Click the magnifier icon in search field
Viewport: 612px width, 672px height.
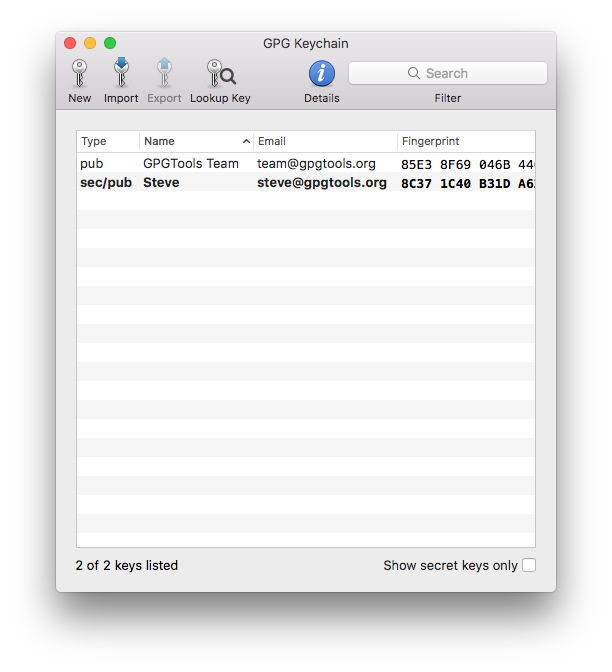click(414, 73)
